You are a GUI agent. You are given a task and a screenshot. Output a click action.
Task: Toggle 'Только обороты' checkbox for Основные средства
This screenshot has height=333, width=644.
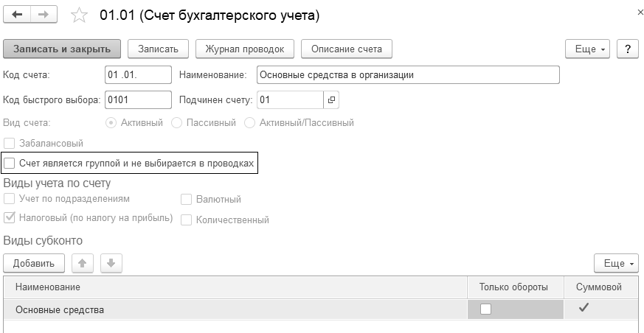click(485, 309)
